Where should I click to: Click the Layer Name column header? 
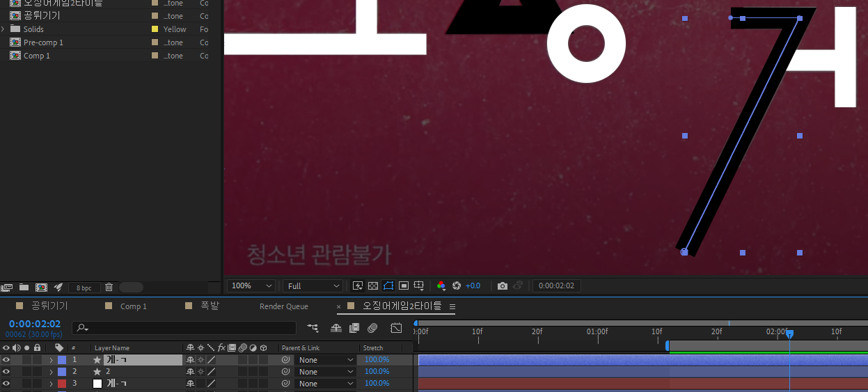pyautogui.click(x=112, y=347)
